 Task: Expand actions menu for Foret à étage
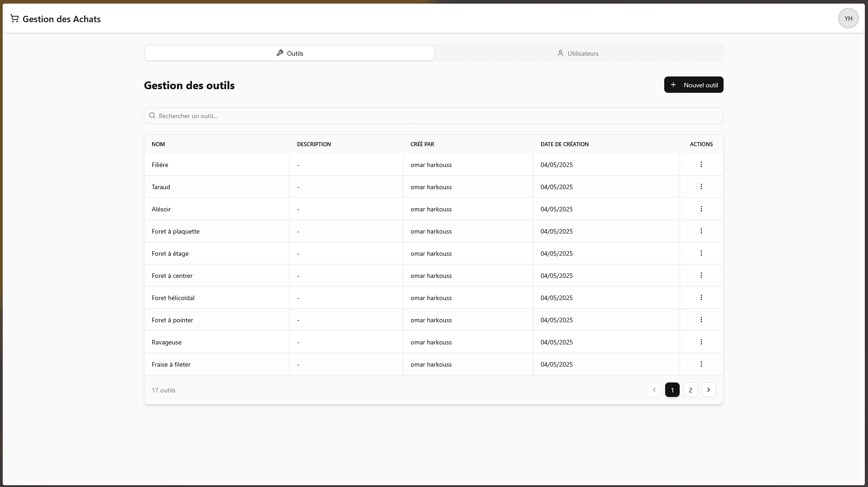coord(701,253)
